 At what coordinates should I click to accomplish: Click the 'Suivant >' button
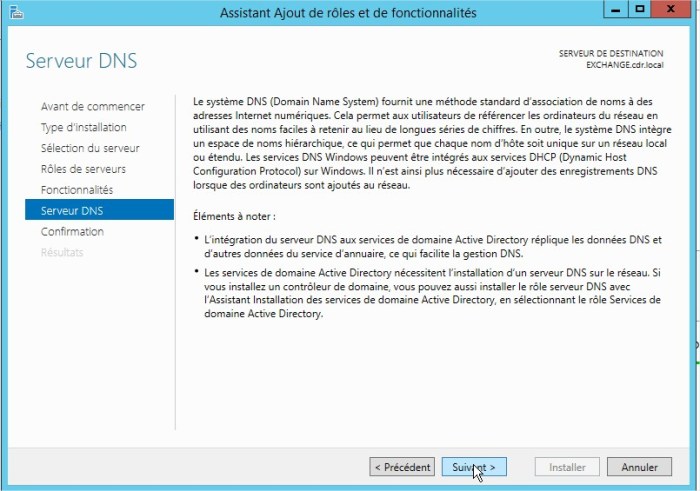click(474, 467)
